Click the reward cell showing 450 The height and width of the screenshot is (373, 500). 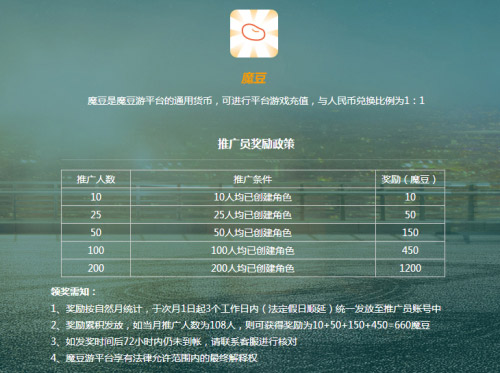[x=410, y=250]
